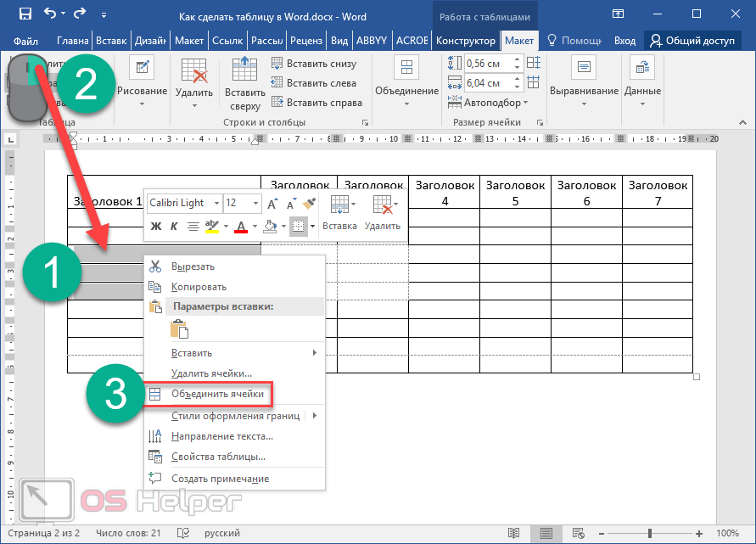Click the zoom slider in status bar
Image resolution: width=756 pixels, height=544 pixels.
[x=652, y=533]
